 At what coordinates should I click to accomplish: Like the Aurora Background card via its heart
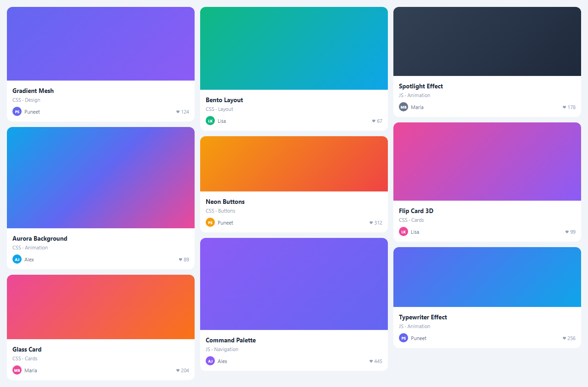coord(181,260)
